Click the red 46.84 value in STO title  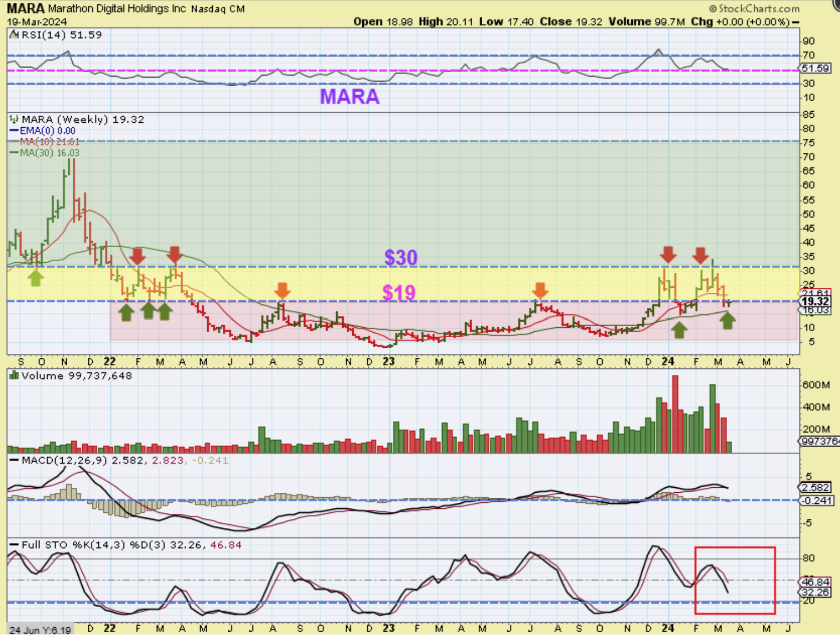[226, 545]
